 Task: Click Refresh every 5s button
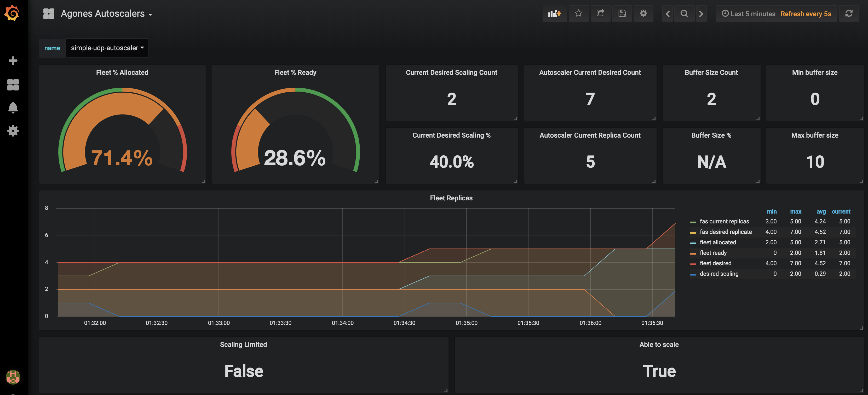[806, 13]
